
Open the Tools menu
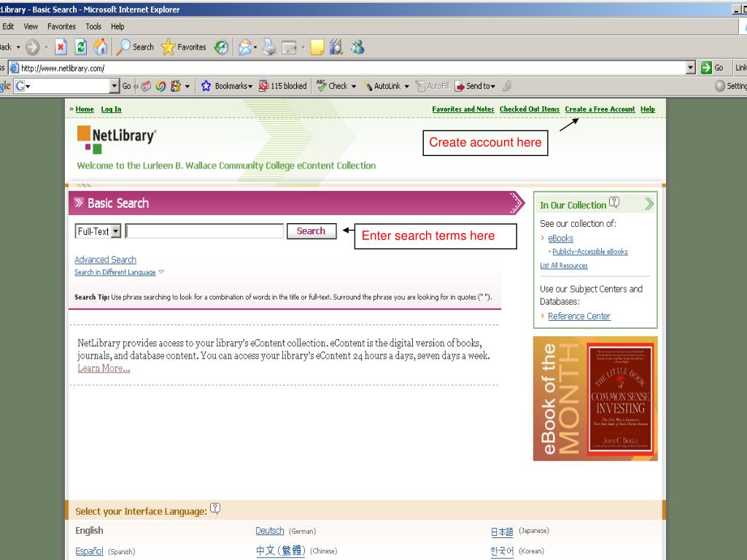[x=93, y=27]
